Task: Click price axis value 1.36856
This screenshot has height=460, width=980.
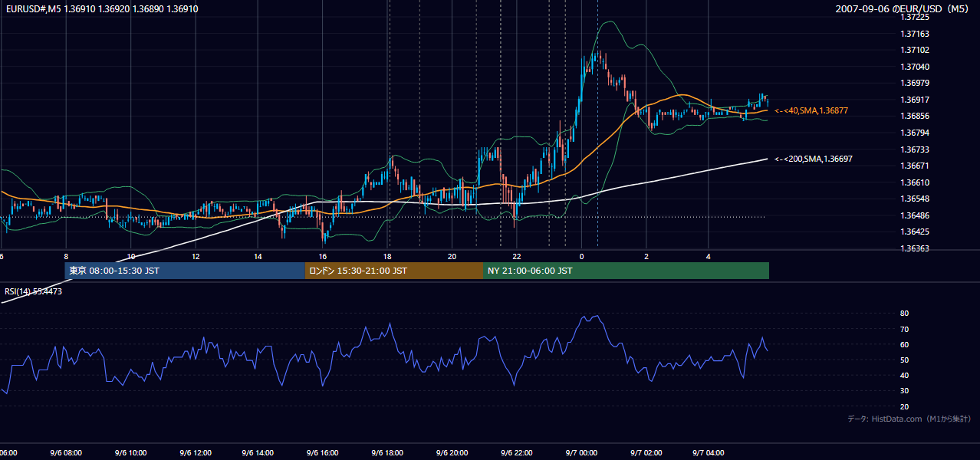Action: pyautogui.click(x=915, y=116)
